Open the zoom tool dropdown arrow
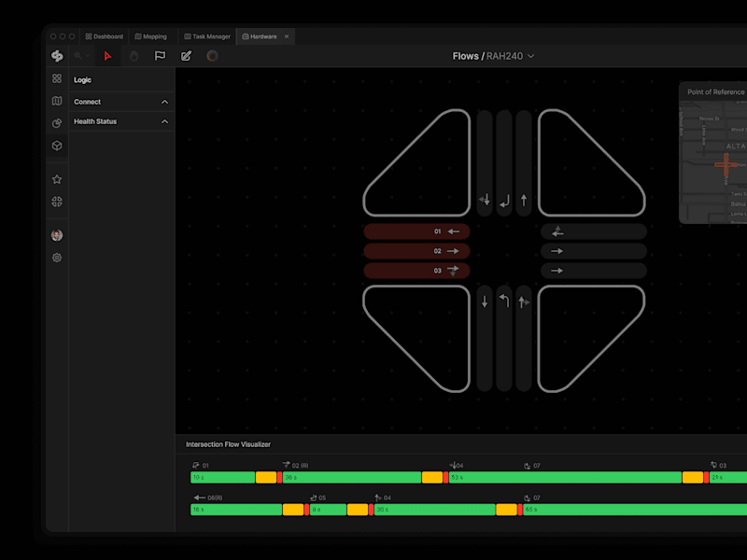Viewport: 747px width, 560px height. coord(88,56)
